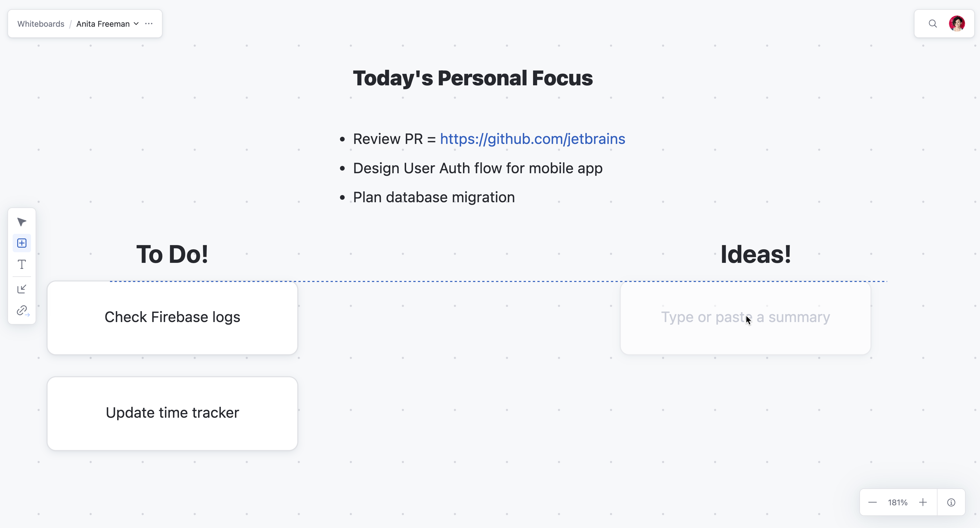Select the To Do! heading

point(172,254)
